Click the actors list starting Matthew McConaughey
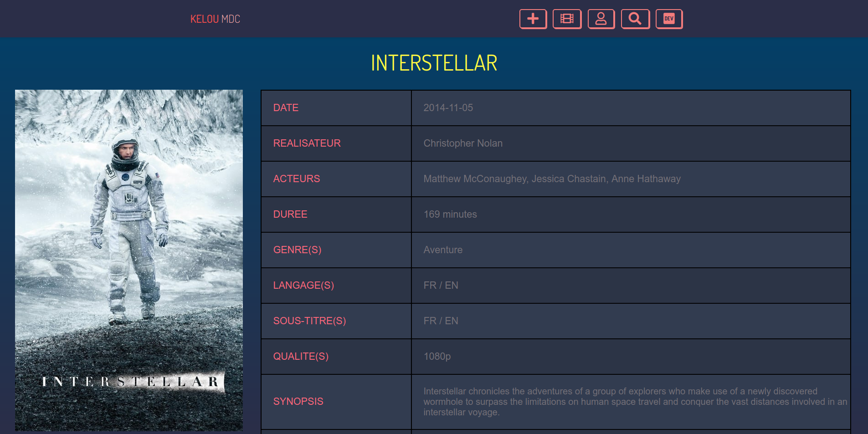Image resolution: width=868 pixels, height=434 pixels. point(552,179)
